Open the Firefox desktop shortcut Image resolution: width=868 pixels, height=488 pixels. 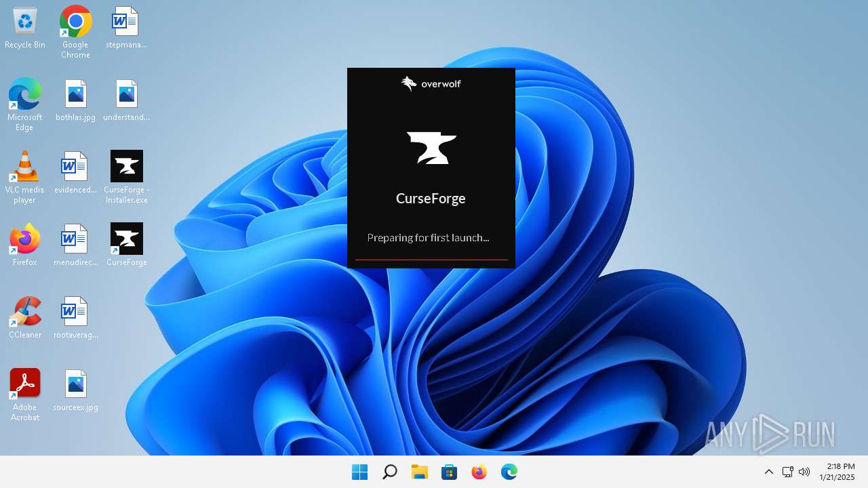tap(25, 245)
